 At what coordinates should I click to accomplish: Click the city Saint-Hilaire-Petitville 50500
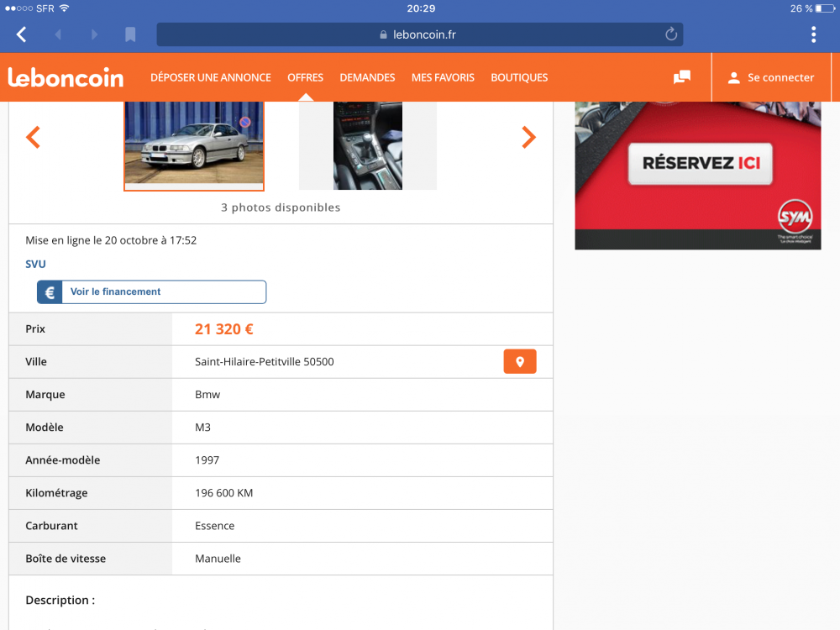tap(264, 361)
